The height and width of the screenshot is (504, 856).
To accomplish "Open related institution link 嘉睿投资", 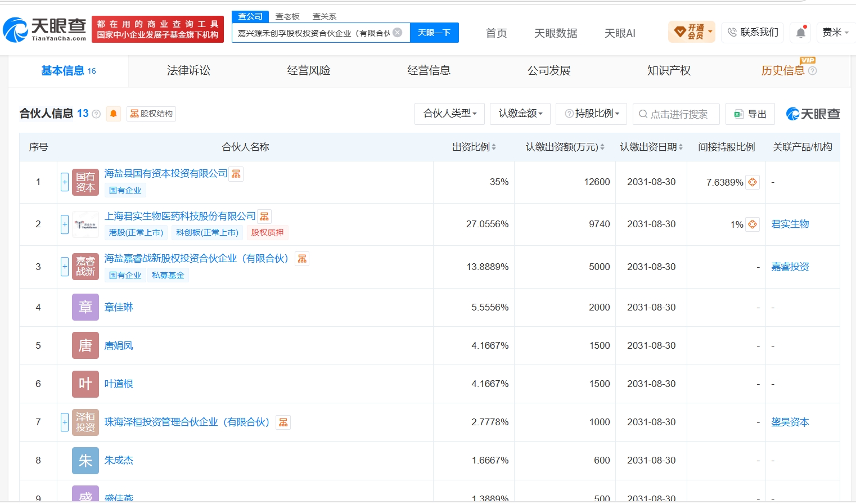I will tap(790, 267).
